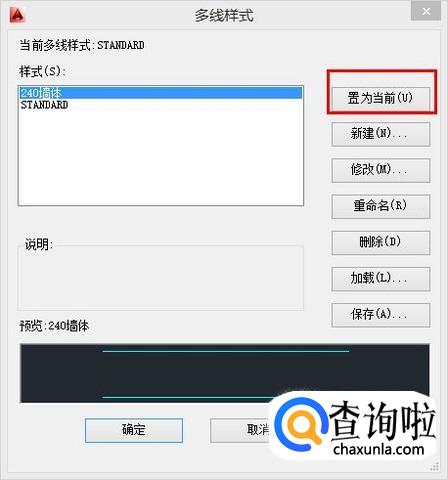Open the 加载(L) load styles dialog

pos(381,279)
